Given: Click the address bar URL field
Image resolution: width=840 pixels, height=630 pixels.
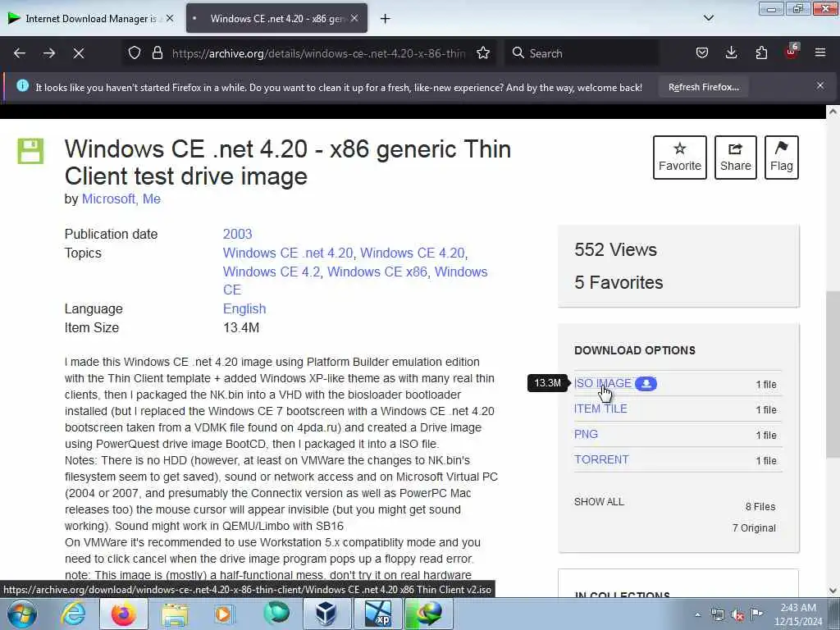Looking at the screenshot, I should click(x=319, y=53).
